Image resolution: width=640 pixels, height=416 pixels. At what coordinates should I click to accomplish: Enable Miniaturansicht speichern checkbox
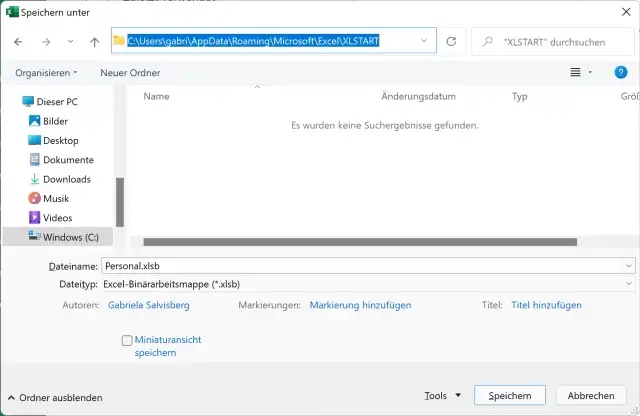127,340
